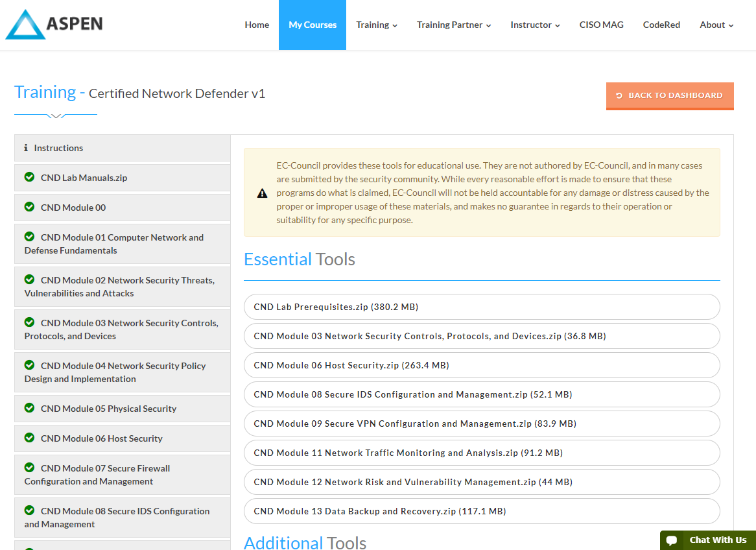Click the green check beside CND Module 08 sidebar item

click(x=29, y=510)
